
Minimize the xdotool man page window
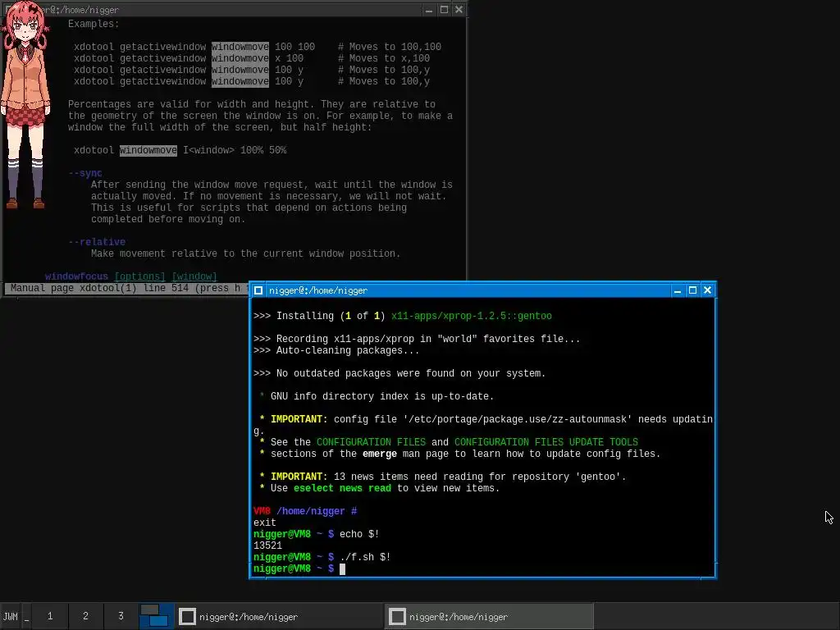tap(428, 10)
